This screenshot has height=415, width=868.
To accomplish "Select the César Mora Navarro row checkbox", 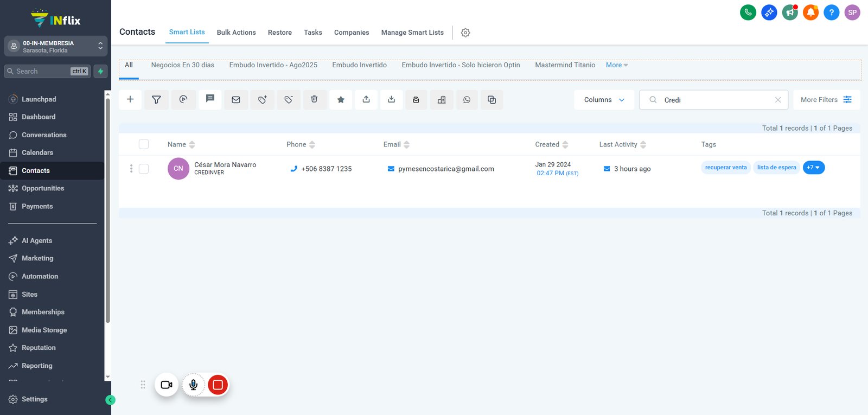I will [144, 169].
